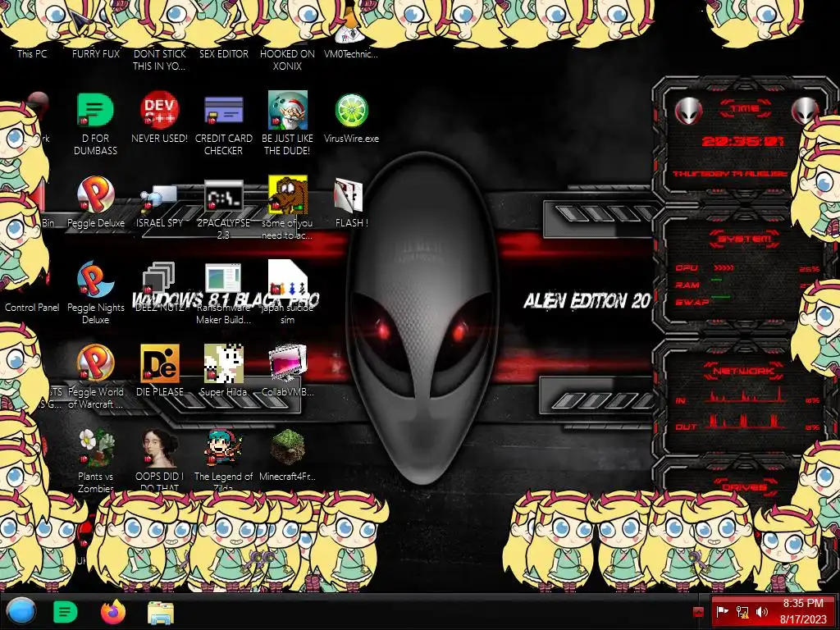Select the FURRY FUX desktop label

tap(96, 53)
